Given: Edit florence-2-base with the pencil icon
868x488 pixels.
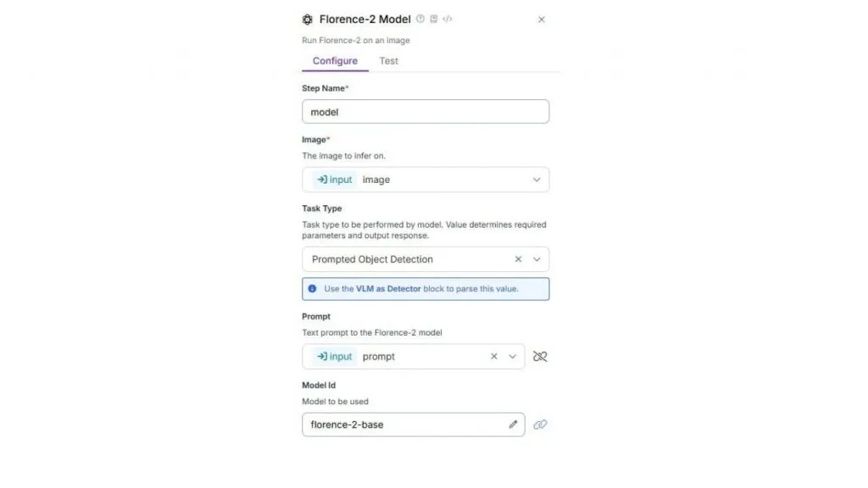Looking at the screenshot, I should coord(513,424).
